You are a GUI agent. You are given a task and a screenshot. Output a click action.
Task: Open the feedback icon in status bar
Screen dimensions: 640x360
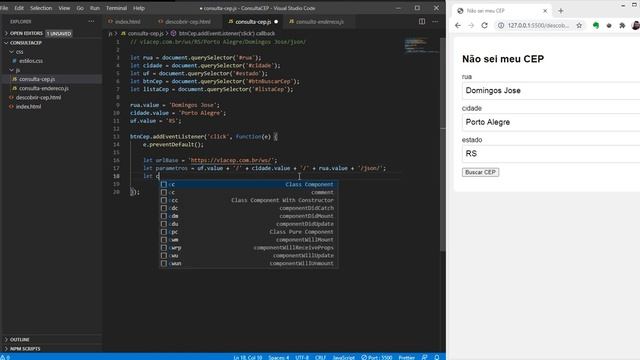tap(424, 357)
